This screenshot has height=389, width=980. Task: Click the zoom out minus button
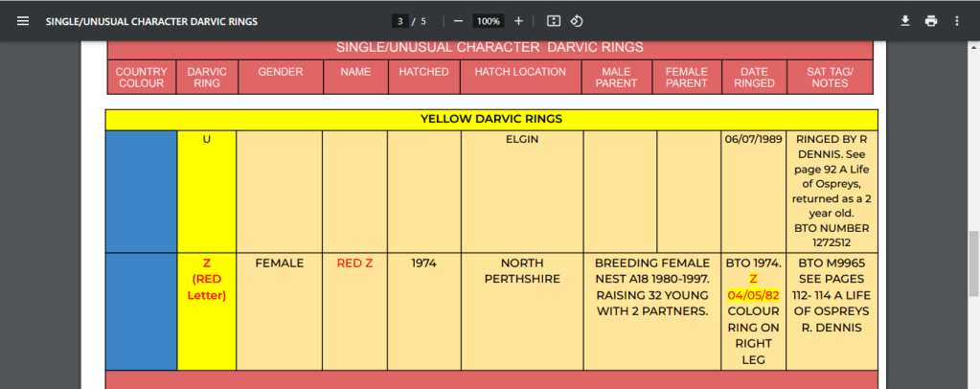[459, 21]
